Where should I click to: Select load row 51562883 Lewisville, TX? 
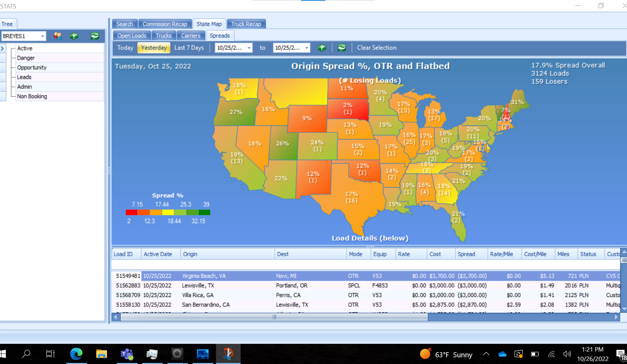click(366, 285)
